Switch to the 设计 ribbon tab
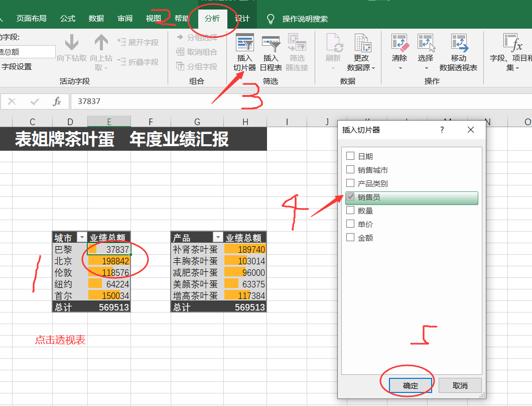This screenshot has width=532, height=406. [242, 18]
